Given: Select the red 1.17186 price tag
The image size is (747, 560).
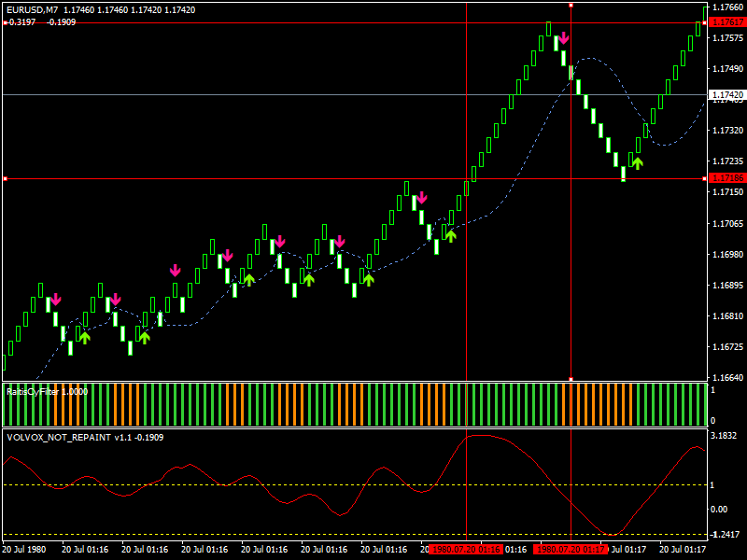Looking at the screenshot, I should 726,178.
